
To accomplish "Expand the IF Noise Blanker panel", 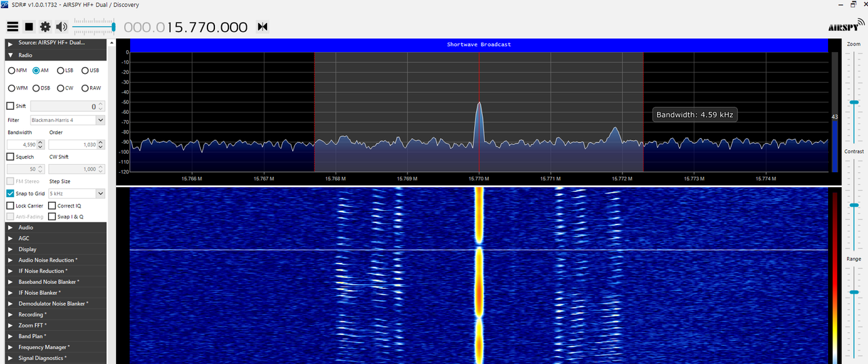I will [x=56, y=292].
